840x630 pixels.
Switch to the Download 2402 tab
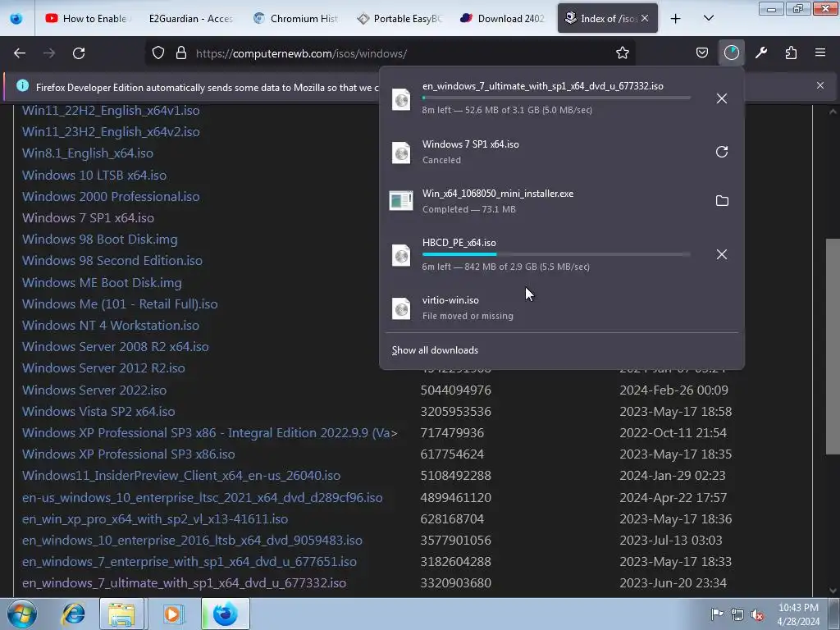[503, 19]
